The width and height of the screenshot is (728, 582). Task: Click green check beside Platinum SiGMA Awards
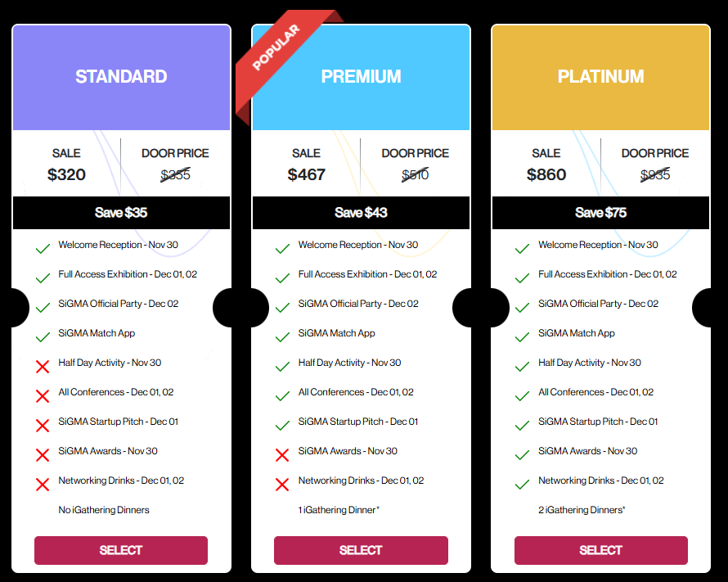[522, 453]
